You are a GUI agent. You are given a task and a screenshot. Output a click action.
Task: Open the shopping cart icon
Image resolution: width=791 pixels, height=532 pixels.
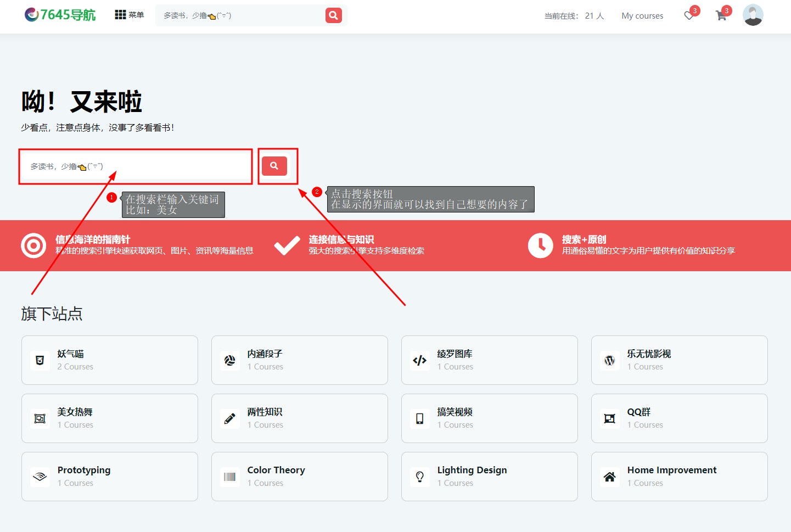[x=721, y=15]
